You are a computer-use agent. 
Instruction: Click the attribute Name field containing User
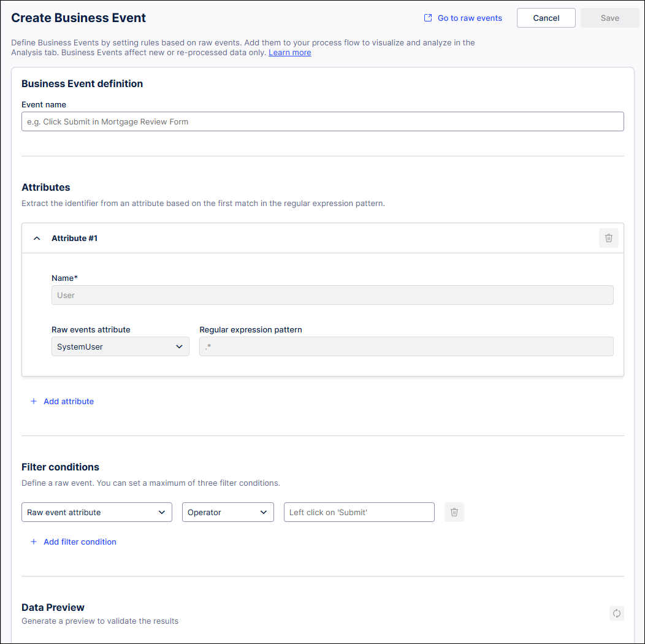332,295
